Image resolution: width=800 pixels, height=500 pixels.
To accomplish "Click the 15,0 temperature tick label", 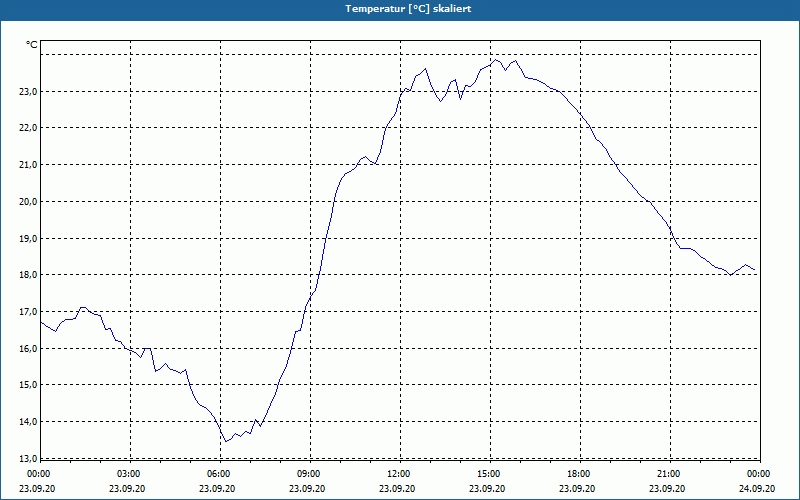I will [29, 385].
